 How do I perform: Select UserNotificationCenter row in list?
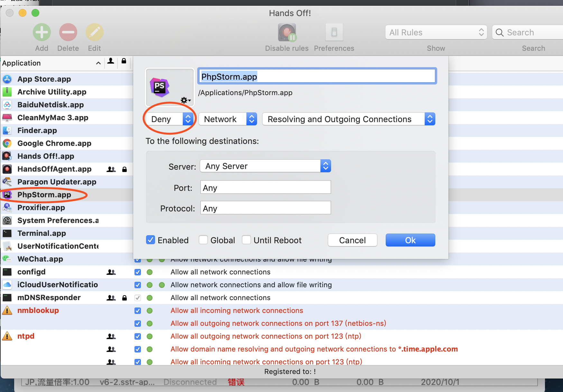(x=67, y=246)
